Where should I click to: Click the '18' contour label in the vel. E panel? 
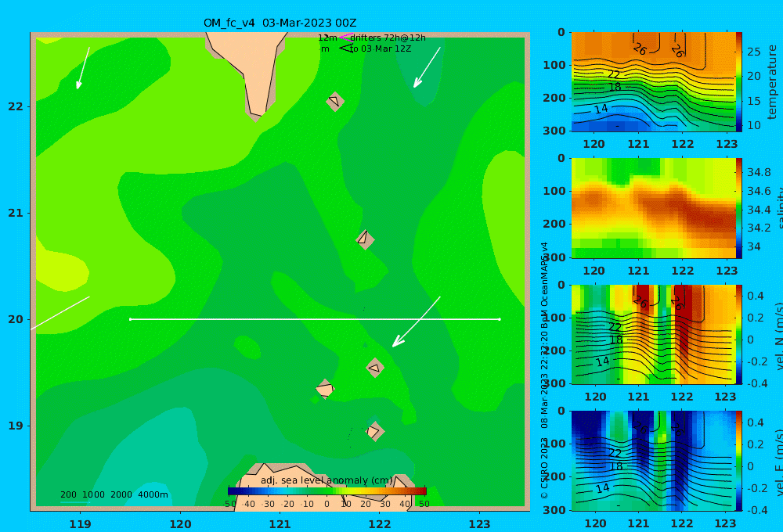point(616,466)
